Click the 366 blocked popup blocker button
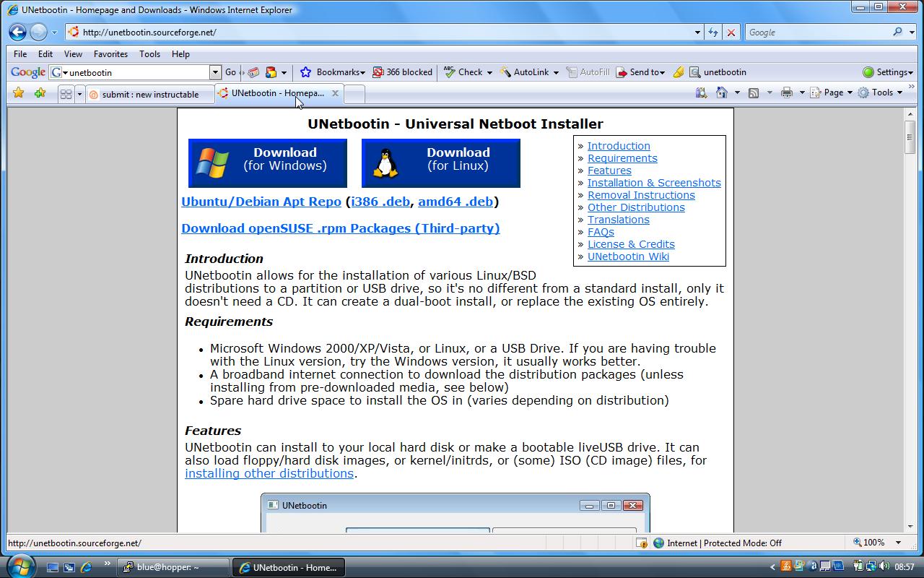Viewport: 924px width, 578px height. pos(402,72)
